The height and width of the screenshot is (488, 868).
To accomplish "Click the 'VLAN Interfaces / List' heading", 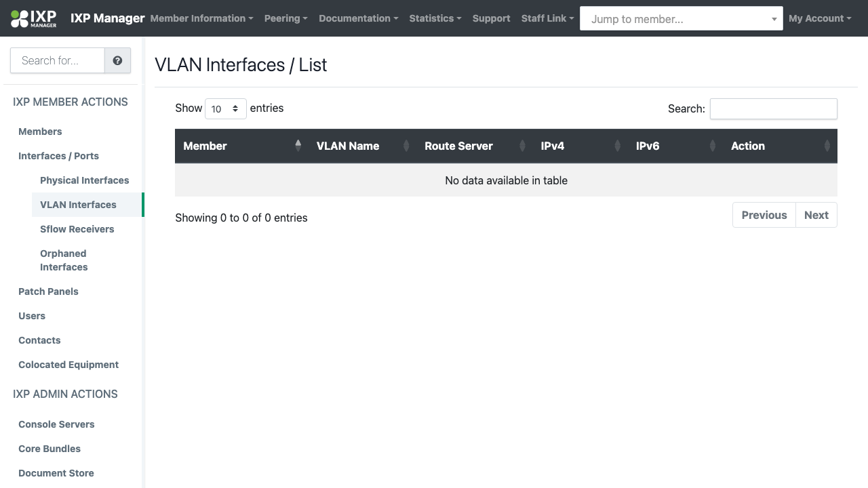I will [x=241, y=65].
